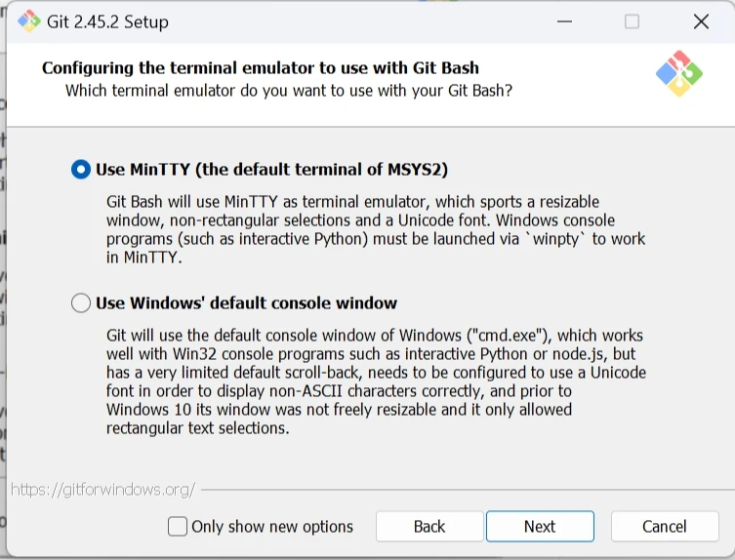Close the Git Setup window

[701, 21]
